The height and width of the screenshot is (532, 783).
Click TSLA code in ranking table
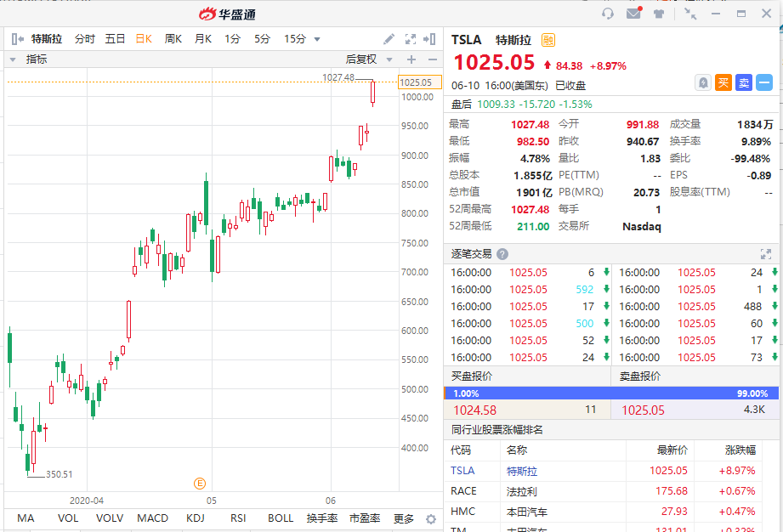(462, 471)
